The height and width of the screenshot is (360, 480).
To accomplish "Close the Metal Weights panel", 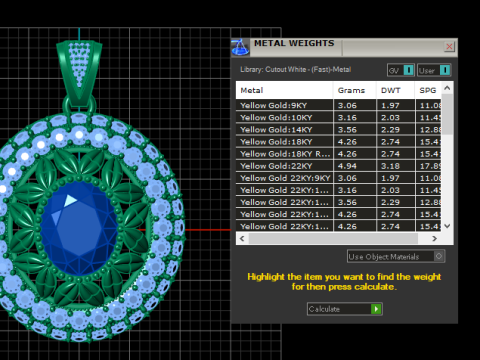I will [x=449, y=47].
